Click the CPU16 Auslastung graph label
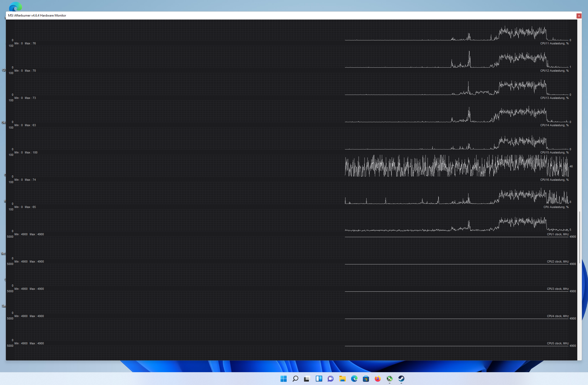 [554, 180]
